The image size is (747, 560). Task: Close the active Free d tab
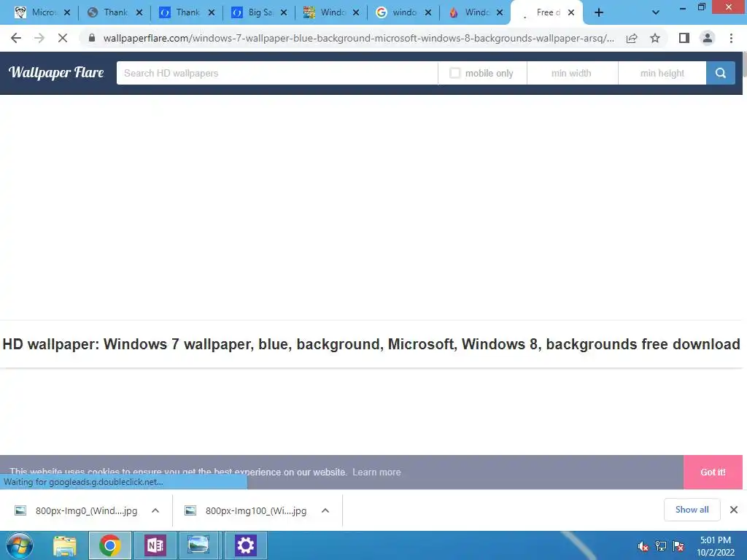click(x=571, y=13)
